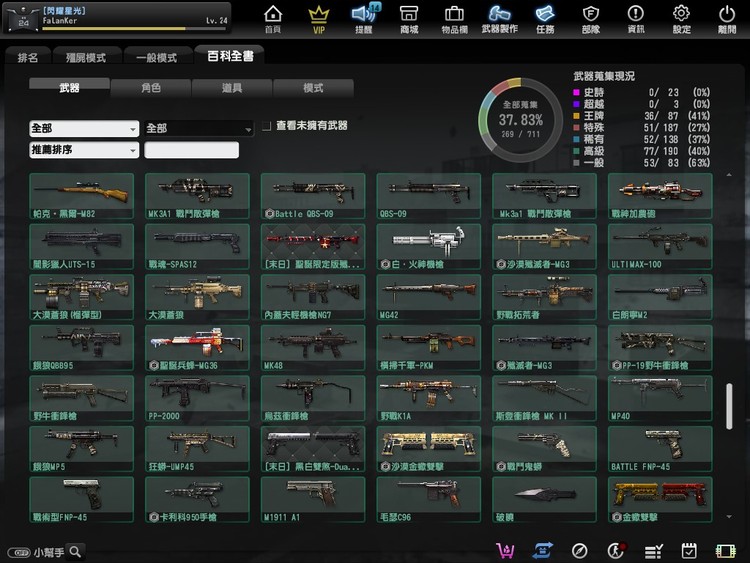The width and height of the screenshot is (750, 563).
Task: Select the 角色 sub-tab
Action: click(x=151, y=88)
